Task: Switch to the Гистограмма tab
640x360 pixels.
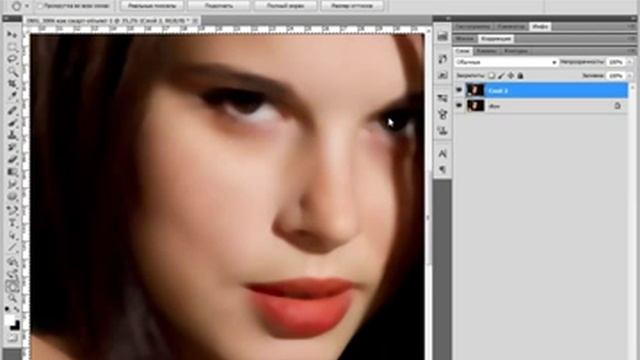Action: tap(473, 27)
